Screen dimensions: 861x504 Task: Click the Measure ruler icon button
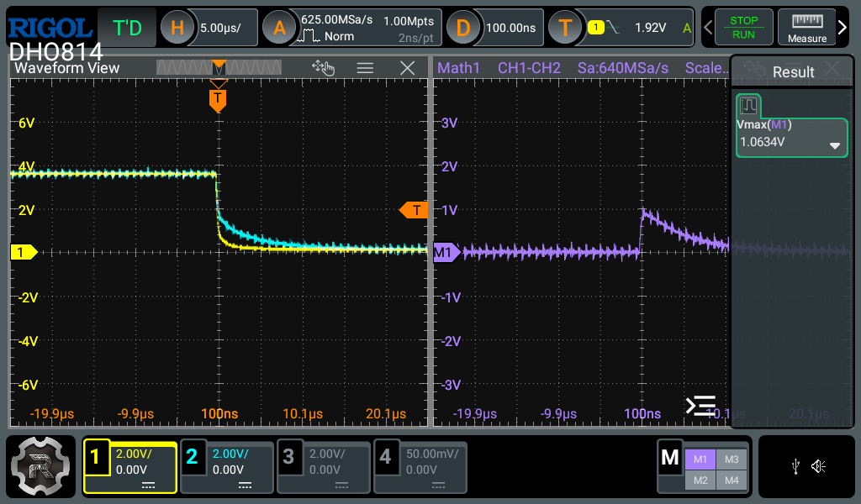tap(806, 28)
